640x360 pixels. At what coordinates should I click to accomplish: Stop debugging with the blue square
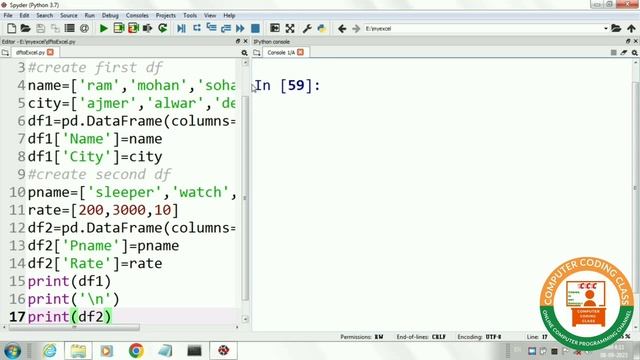tap(256, 29)
